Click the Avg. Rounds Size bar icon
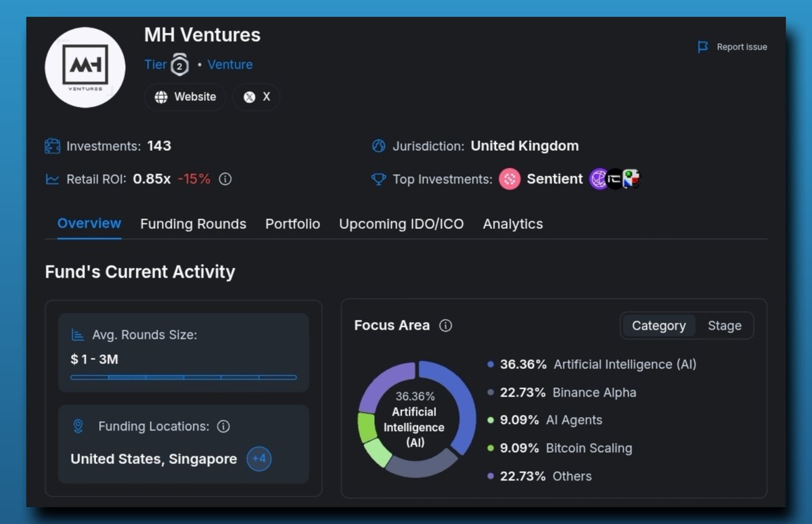The width and height of the screenshot is (812, 524). click(x=78, y=335)
